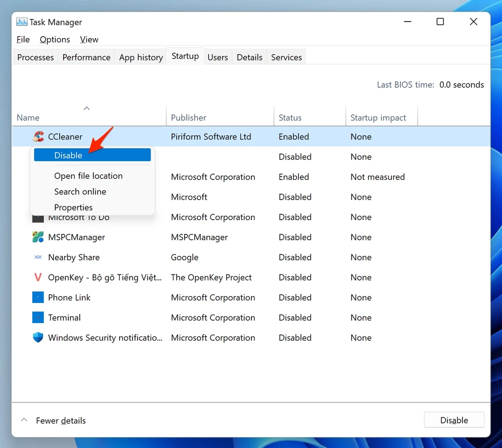Screen dimensions: 502x448
Task: Select the Microsoft To Do icon
Action: pyautogui.click(x=38, y=217)
